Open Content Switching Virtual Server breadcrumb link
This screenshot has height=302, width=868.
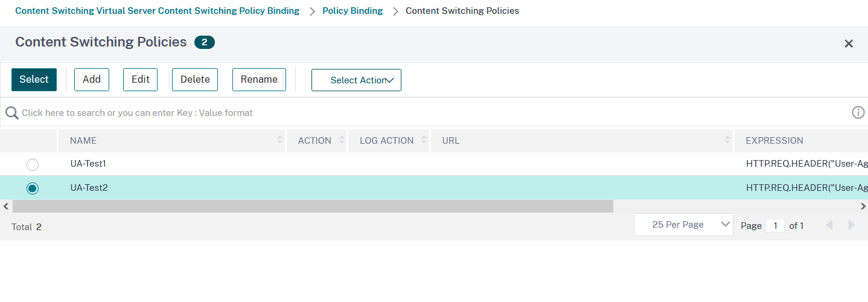click(x=157, y=11)
